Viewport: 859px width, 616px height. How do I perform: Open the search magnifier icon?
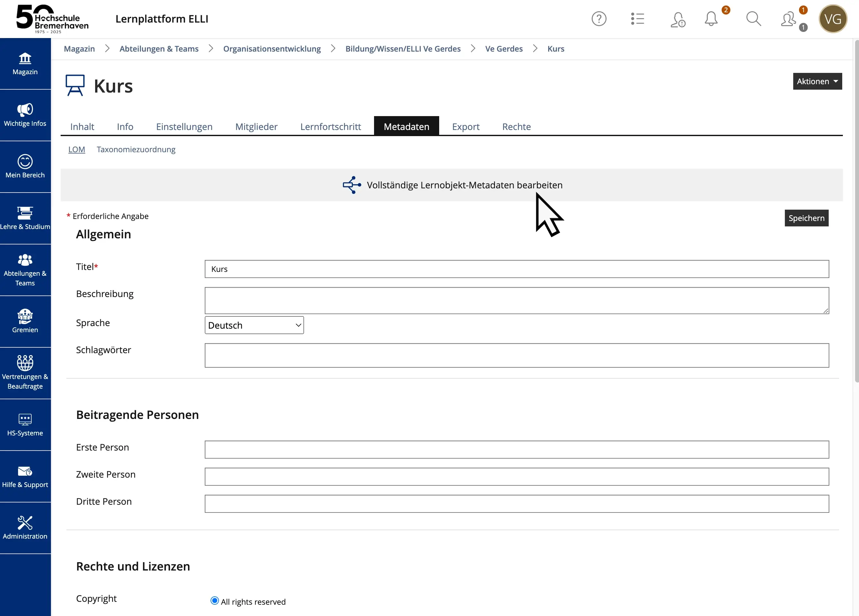pos(753,19)
